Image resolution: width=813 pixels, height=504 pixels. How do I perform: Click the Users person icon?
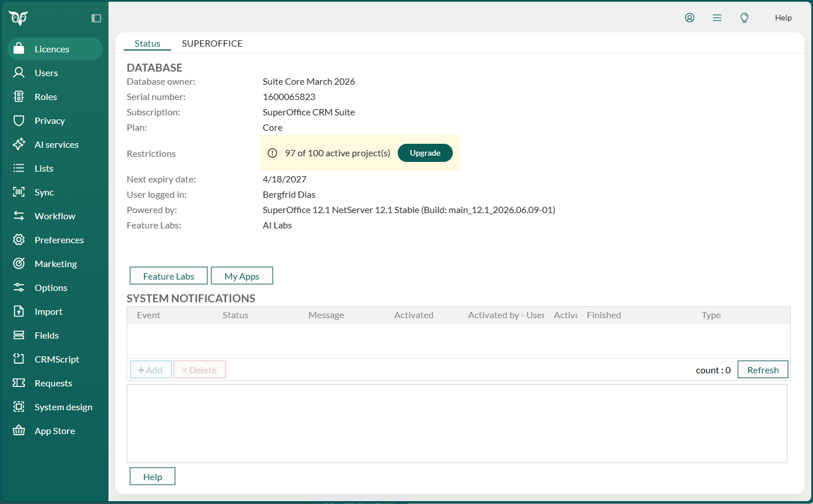19,73
